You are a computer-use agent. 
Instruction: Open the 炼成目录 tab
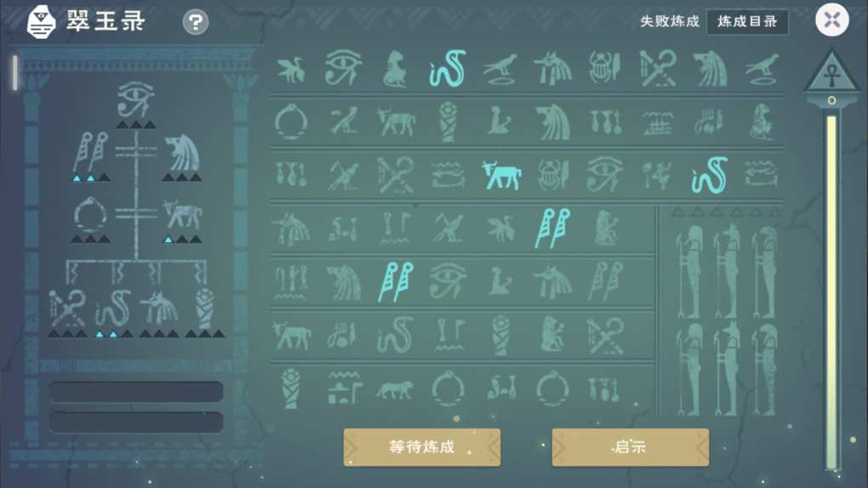tap(747, 21)
